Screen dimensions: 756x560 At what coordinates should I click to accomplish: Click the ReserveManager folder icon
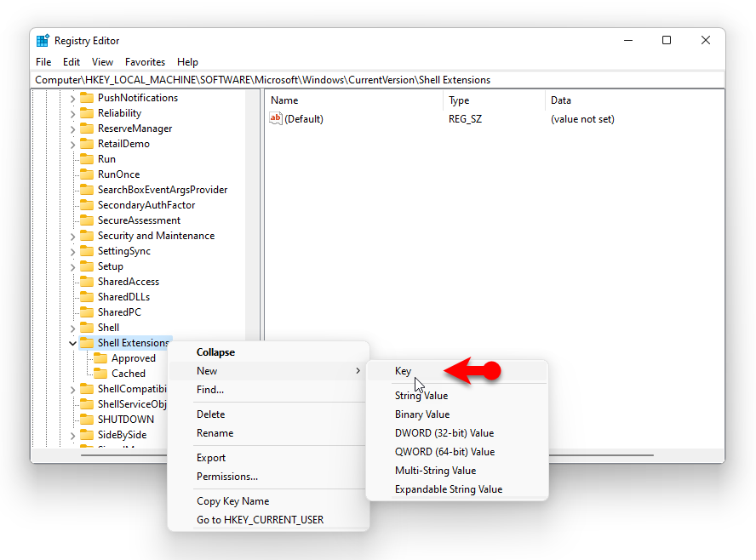[x=87, y=129]
